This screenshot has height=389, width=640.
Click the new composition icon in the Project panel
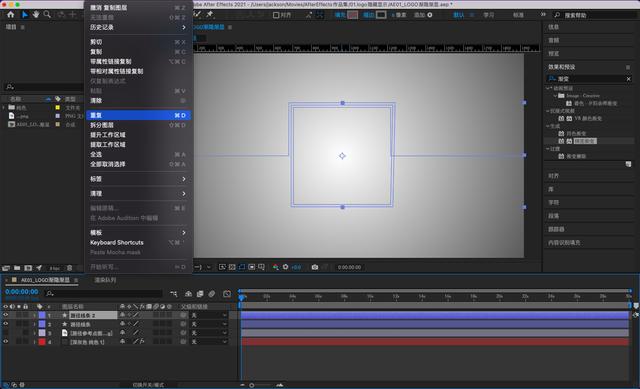click(x=28, y=268)
